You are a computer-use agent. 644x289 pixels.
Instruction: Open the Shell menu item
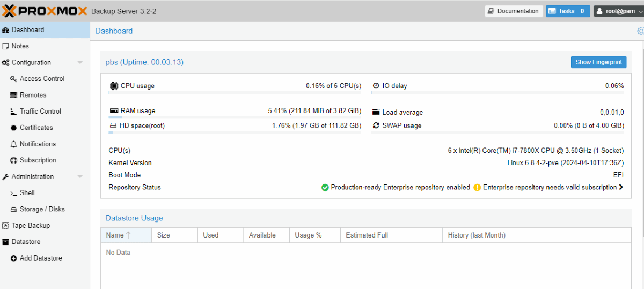point(27,193)
